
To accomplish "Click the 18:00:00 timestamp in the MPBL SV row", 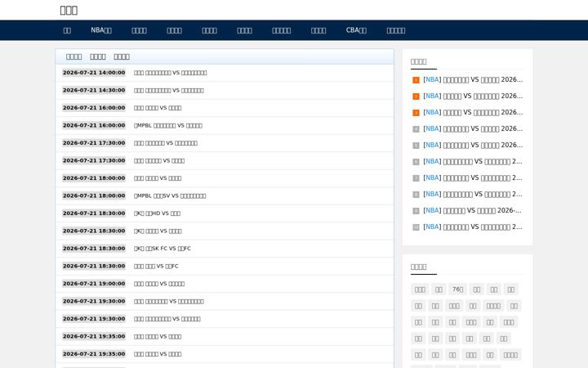I will [x=94, y=195].
